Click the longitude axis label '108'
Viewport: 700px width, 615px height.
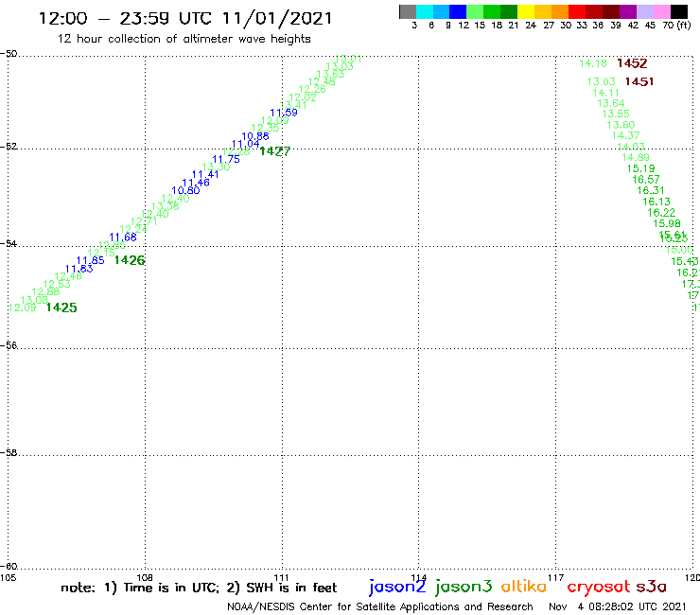[x=145, y=577]
